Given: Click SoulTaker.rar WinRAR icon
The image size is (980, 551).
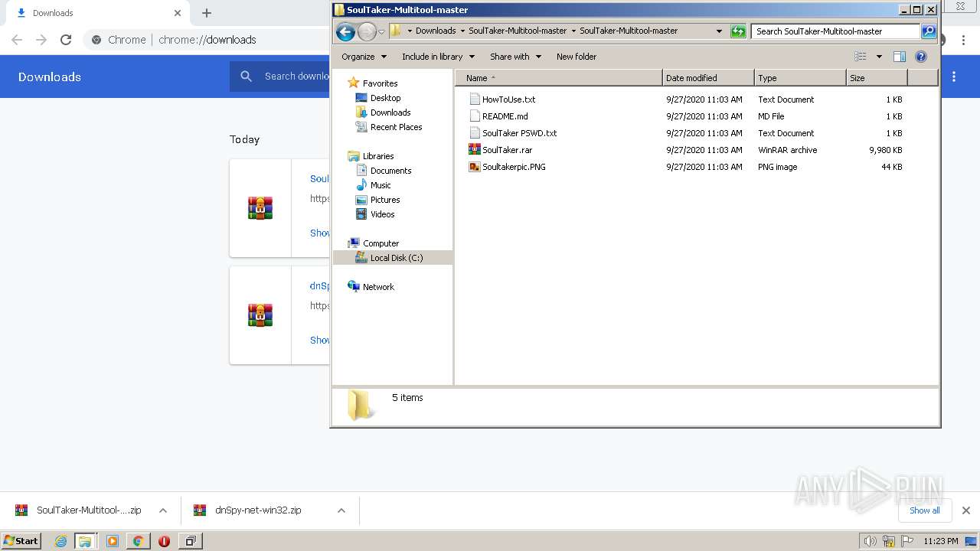Looking at the screenshot, I should [475, 150].
